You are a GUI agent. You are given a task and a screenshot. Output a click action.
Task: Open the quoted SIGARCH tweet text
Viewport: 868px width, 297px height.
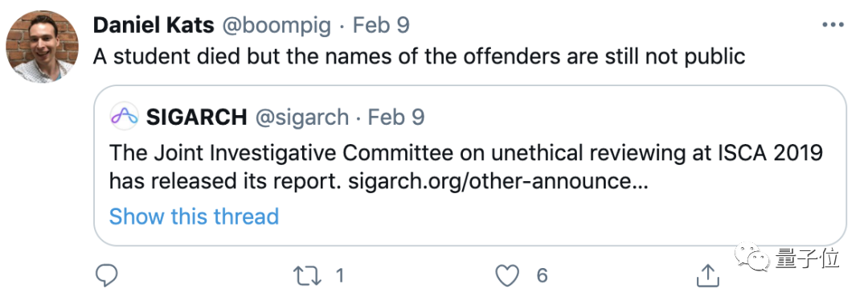coord(466,167)
